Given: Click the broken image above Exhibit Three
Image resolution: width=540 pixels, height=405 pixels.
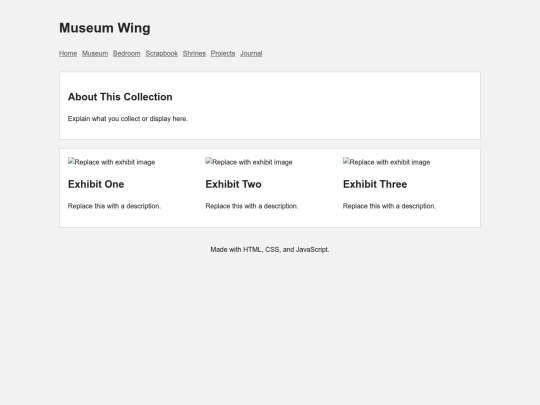Looking at the screenshot, I should (386, 162).
